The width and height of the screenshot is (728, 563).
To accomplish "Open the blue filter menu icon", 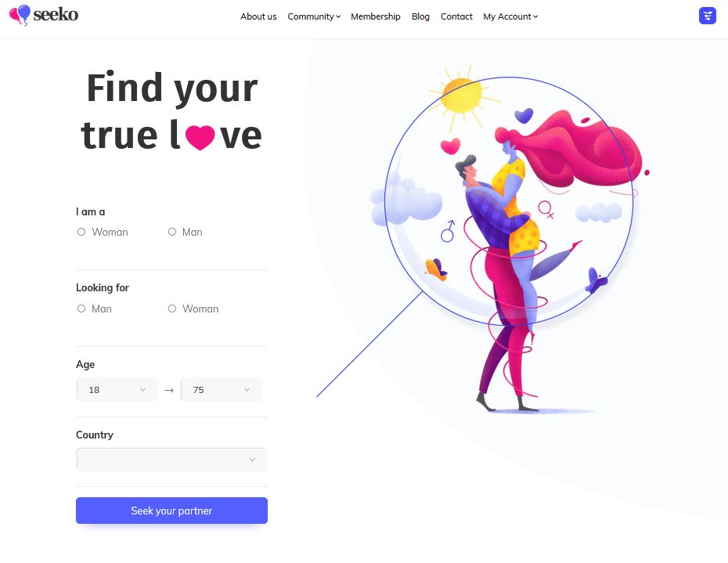I will click(x=707, y=16).
